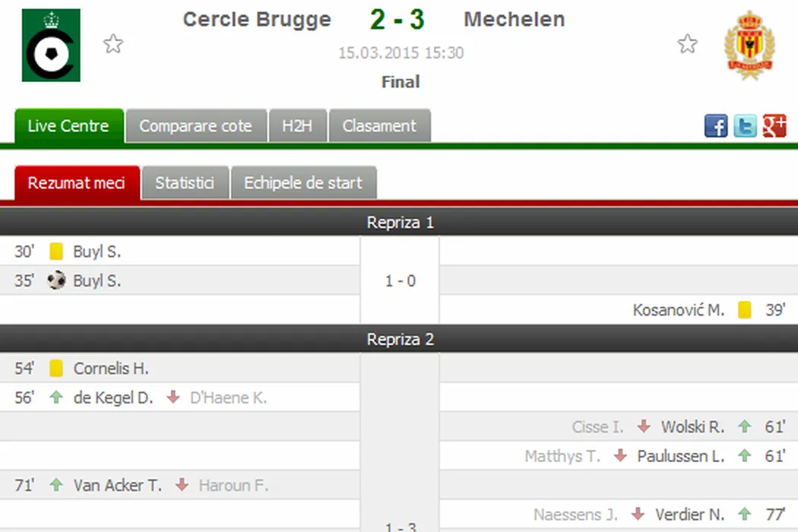Click player name Van Acker T.
798x532 pixels.
coord(118,485)
